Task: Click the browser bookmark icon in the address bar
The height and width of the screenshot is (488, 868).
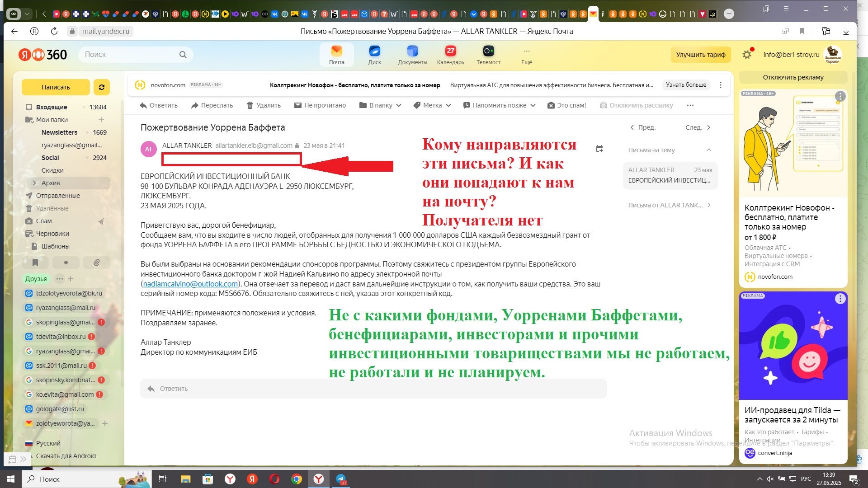Action: 802,31
